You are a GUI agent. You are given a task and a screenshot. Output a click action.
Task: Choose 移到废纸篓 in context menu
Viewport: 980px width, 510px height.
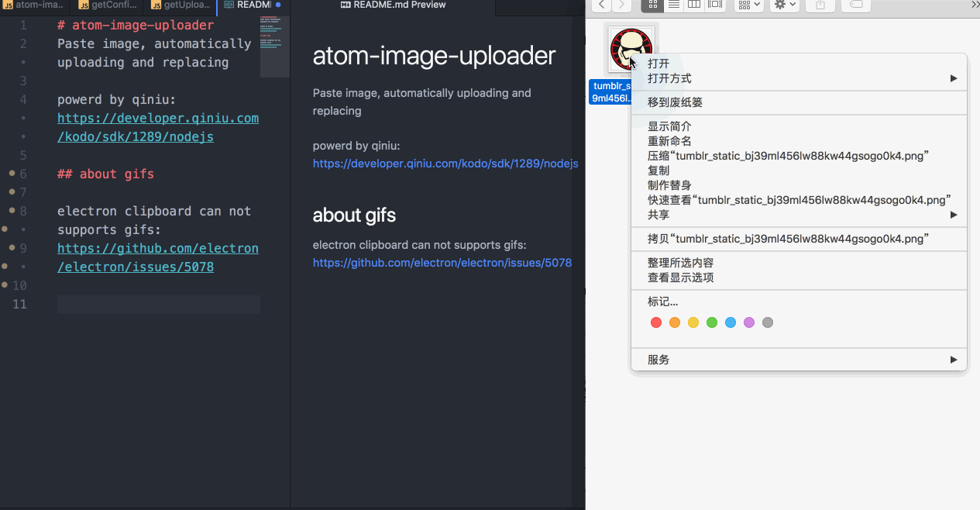click(799, 102)
